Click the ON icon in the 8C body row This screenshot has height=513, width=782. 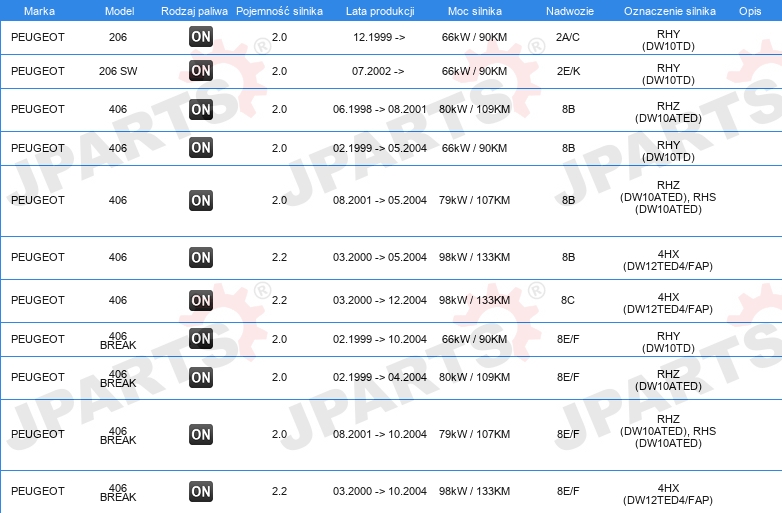coord(201,300)
